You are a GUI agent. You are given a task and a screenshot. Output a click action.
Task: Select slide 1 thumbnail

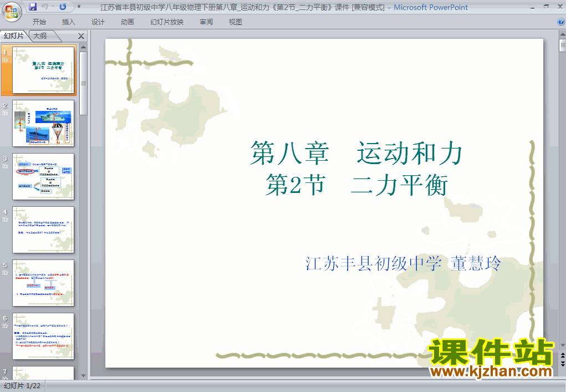(43, 70)
